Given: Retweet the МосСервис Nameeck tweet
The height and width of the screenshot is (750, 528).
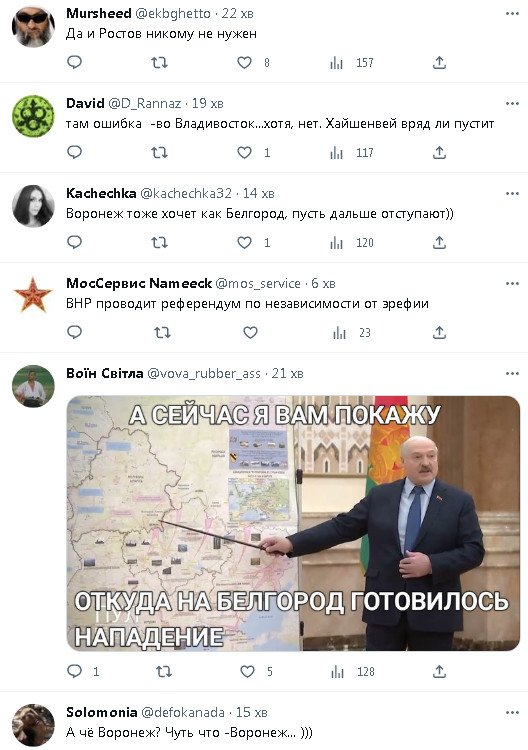Looking at the screenshot, I should click(x=162, y=332).
